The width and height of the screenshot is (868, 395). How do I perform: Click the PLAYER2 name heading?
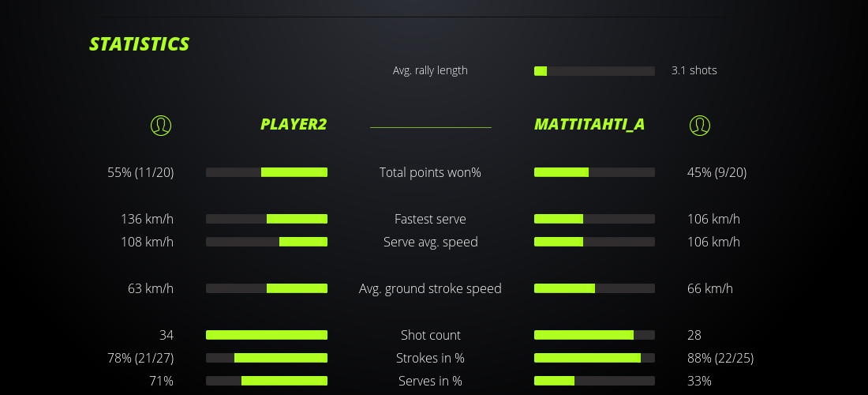click(x=294, y=125)
